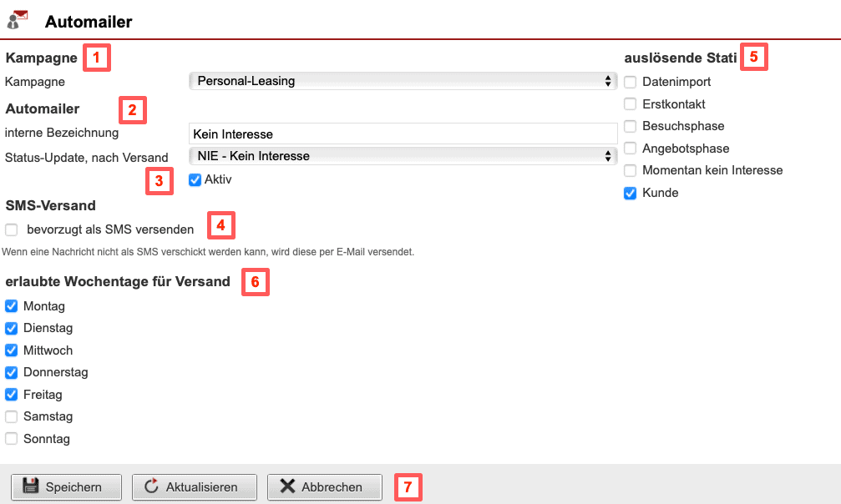This screenshot has width=841, height=504.
Task: Toggle Momentan kein Interesse checkbox
Action: 631,170
